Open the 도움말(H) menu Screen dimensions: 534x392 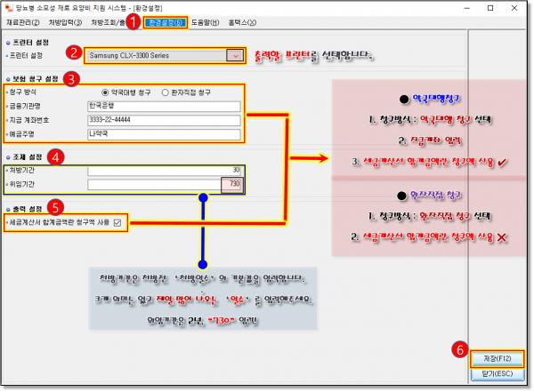[x=207, y=20]
